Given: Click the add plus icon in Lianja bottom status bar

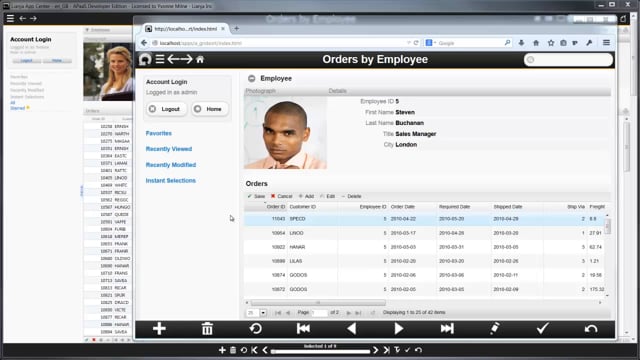Looking at the screenshot, I should tap(222, 350).
